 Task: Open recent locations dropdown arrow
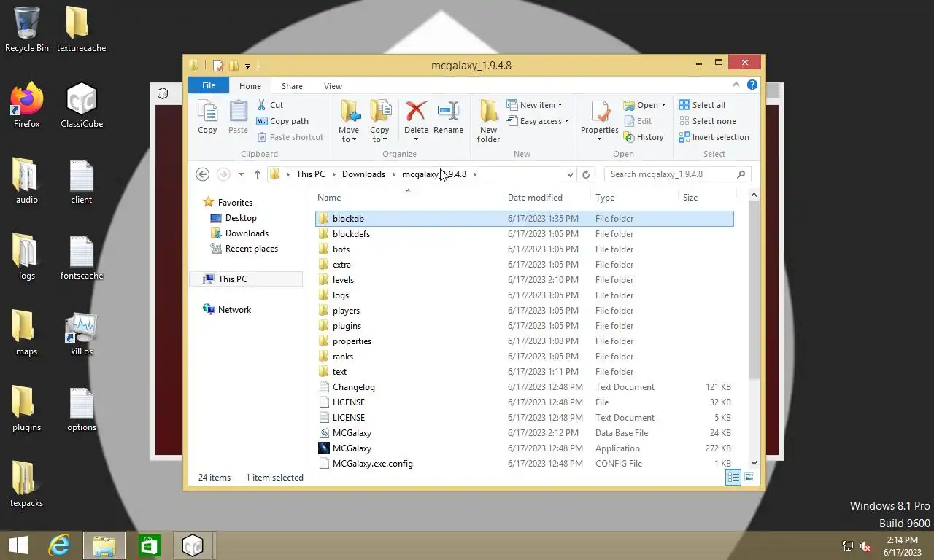pos(241,174)
